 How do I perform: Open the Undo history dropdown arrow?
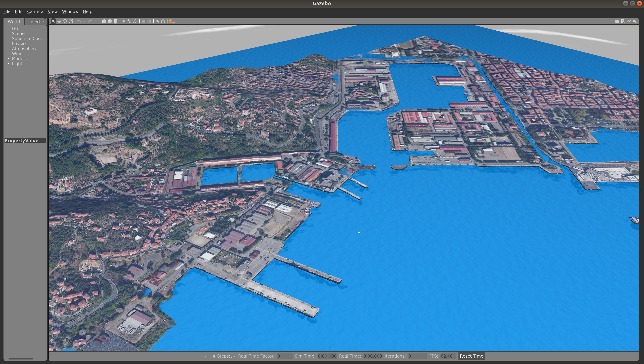point(85,21)
